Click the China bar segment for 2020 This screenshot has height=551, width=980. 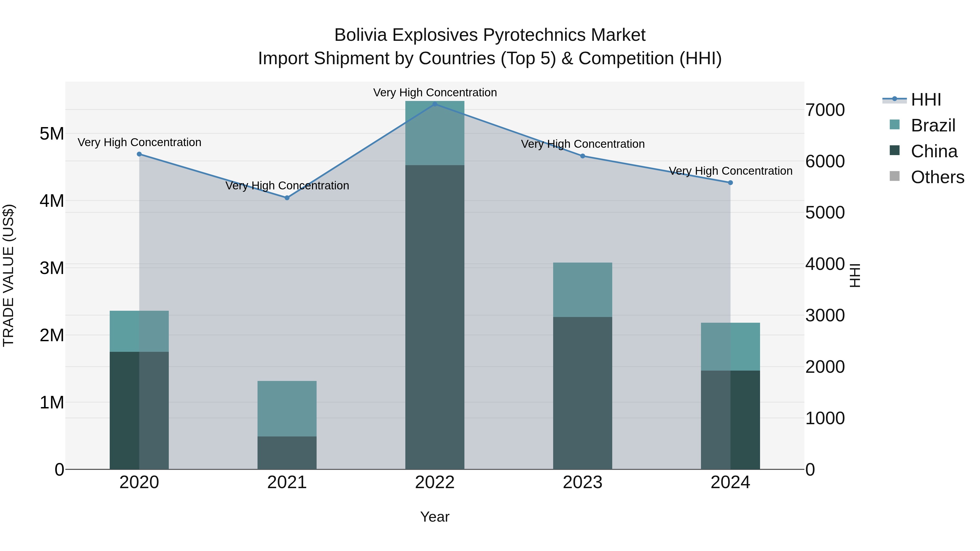tap(139, 411)
